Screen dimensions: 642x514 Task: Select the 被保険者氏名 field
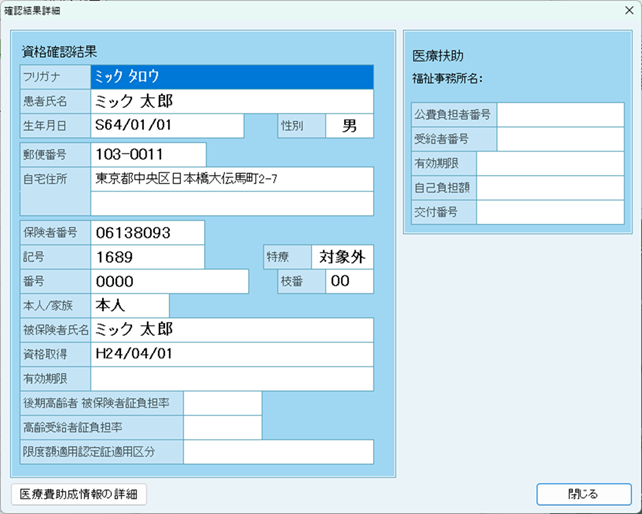[x=231, y=330]
